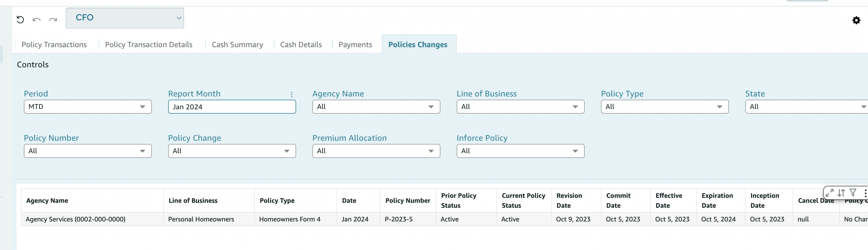Switch to the Cash Summary tab
Screen dimensions: 868x250
tap(237, 45)
